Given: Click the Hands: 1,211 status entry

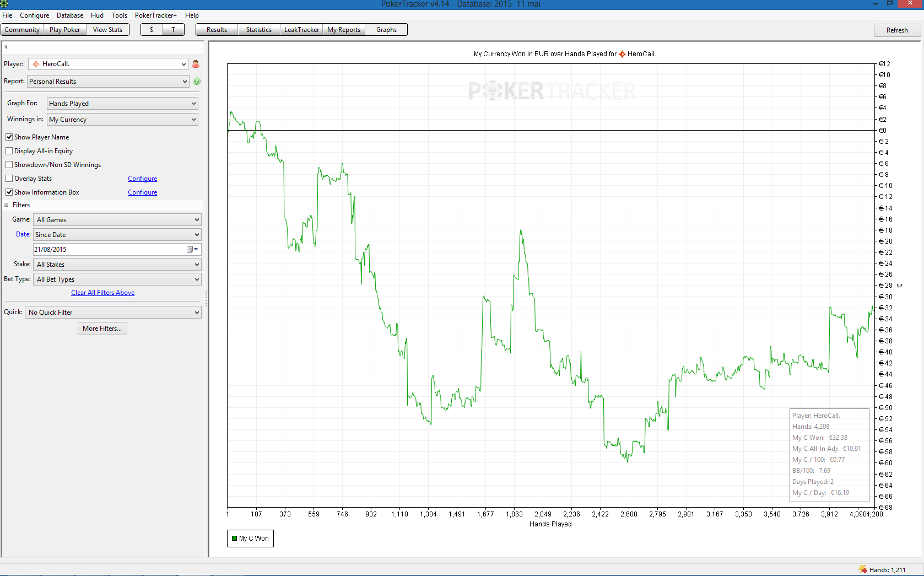Looking at the screenshot, I should [887, 570].
